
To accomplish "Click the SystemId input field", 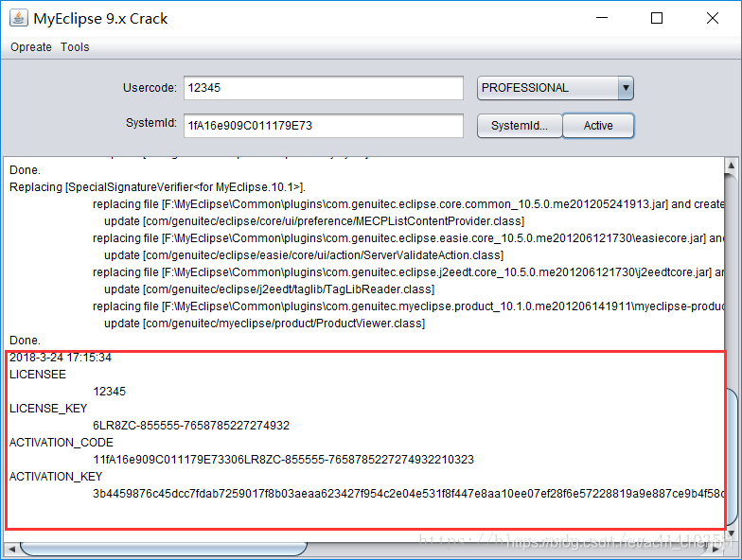I will click(324, 126).
